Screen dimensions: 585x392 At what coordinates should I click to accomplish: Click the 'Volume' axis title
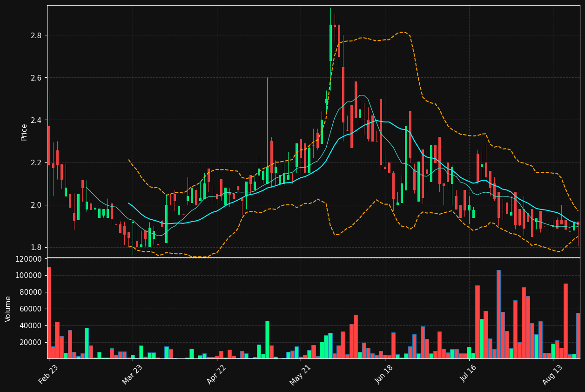click(x=8, y=309)
